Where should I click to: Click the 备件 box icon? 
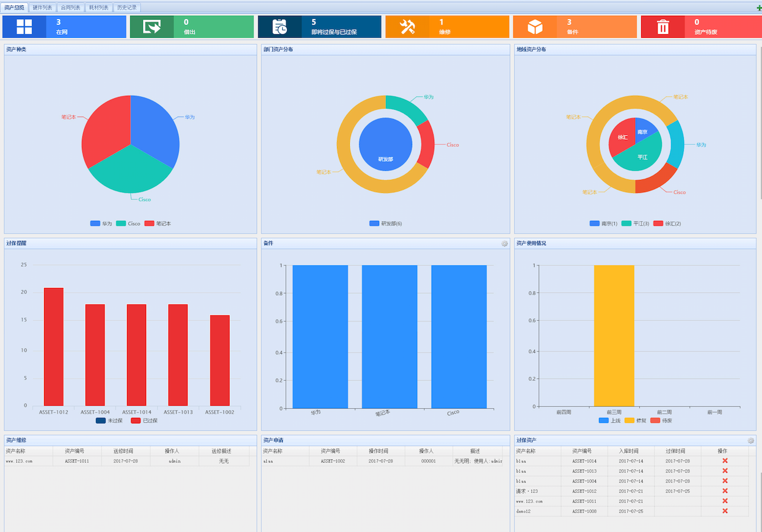[535, 27]
